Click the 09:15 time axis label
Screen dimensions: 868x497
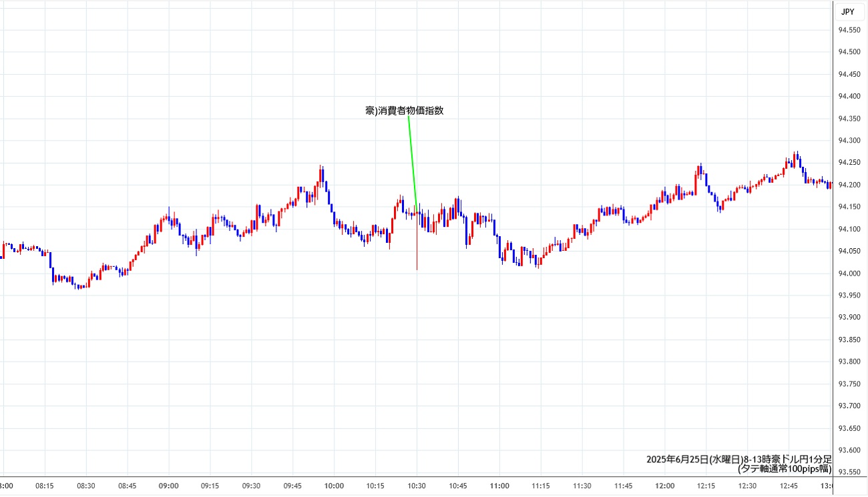210,486
